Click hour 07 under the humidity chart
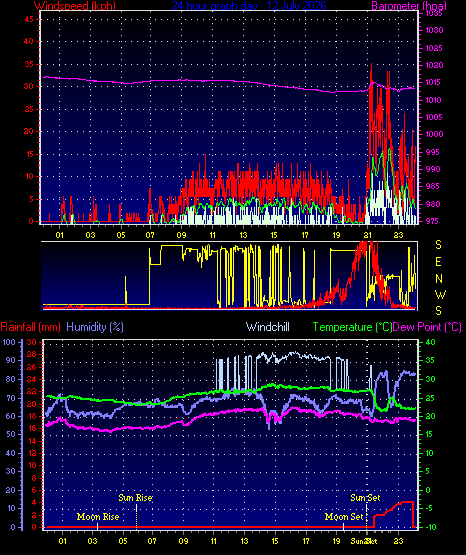The height and width of the screenshot is (555, 466). (x=152, y=541)
